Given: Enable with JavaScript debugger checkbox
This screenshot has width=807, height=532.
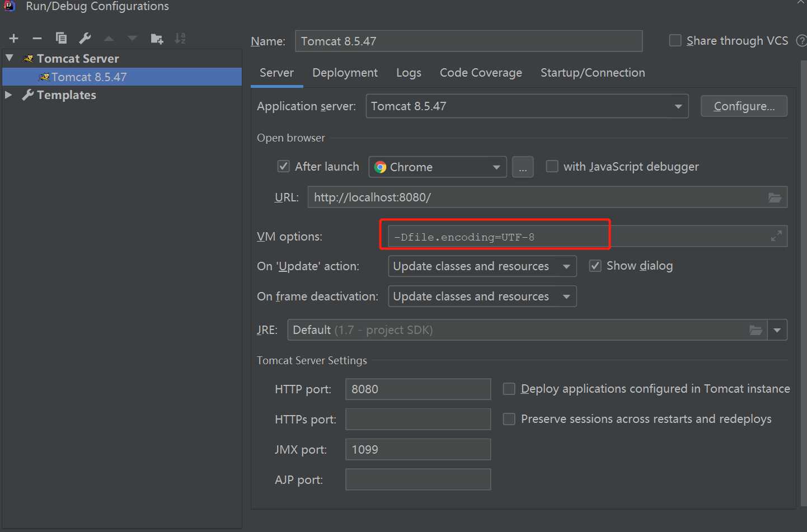Looking at the screenshot, I should tap(552, 166).
